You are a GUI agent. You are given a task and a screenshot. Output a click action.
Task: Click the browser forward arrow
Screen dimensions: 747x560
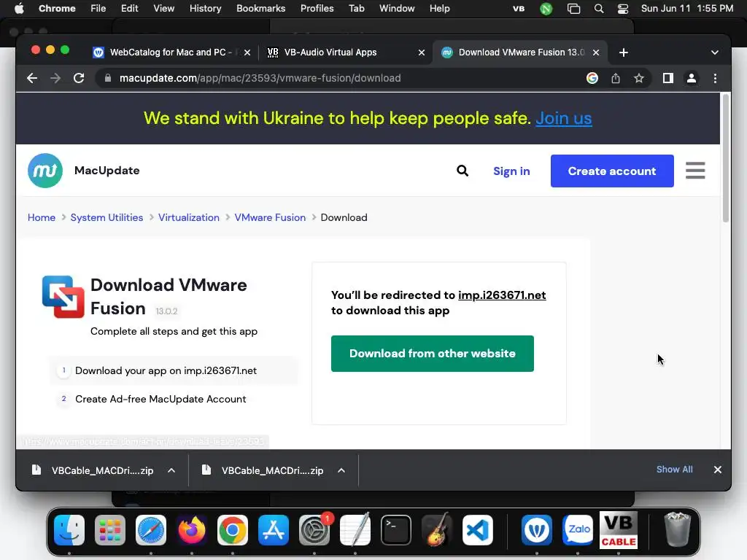coord(55,78)
